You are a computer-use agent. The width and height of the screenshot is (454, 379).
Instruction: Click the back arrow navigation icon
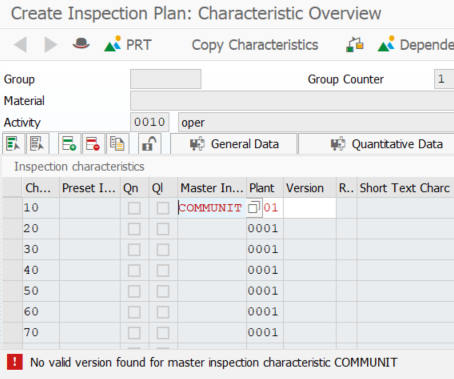pos(20,44)
